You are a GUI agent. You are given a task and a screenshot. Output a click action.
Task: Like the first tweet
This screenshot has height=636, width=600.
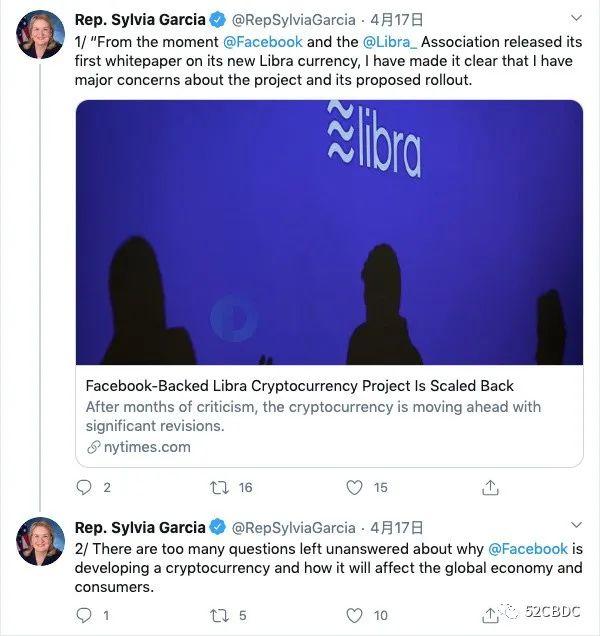[x=354, y=488]
